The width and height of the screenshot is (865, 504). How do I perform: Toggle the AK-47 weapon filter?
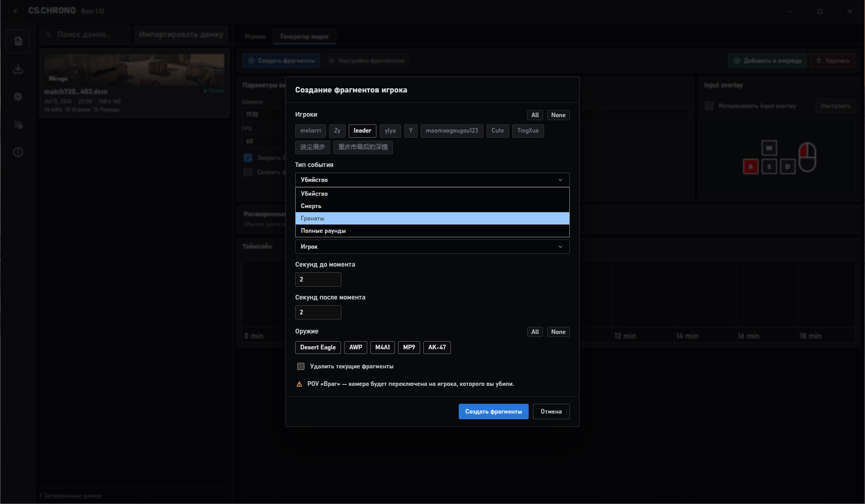[x=437, y=348]
